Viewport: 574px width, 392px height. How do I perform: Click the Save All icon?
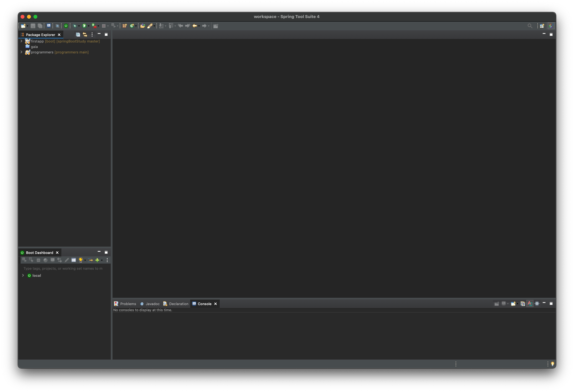tap(40, 26)
